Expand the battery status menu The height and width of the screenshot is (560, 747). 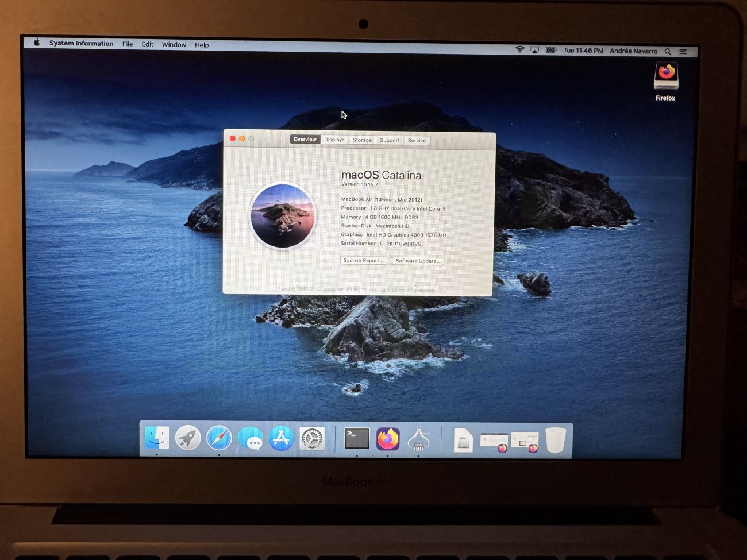(x=550, y=51)
